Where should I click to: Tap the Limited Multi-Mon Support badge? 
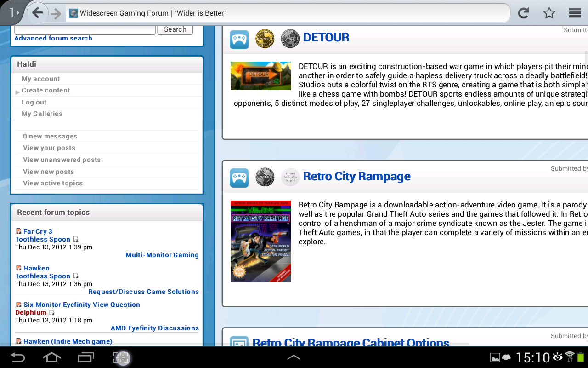click(x=290, y=177)
